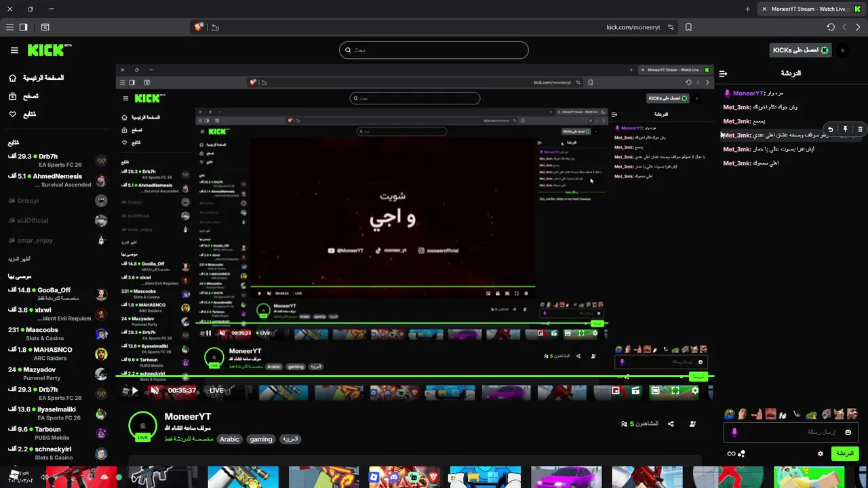Enter fullscreen on the video player
Viewport: 868px width, 488px height.
point(675,390)
